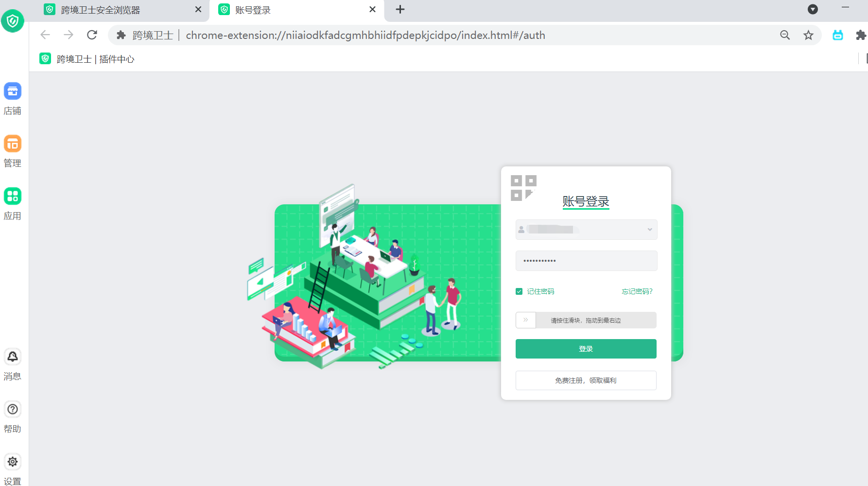Select the 账号登录 browser tab
Viewport: 868px width, 486px height.
click(296, 10)
